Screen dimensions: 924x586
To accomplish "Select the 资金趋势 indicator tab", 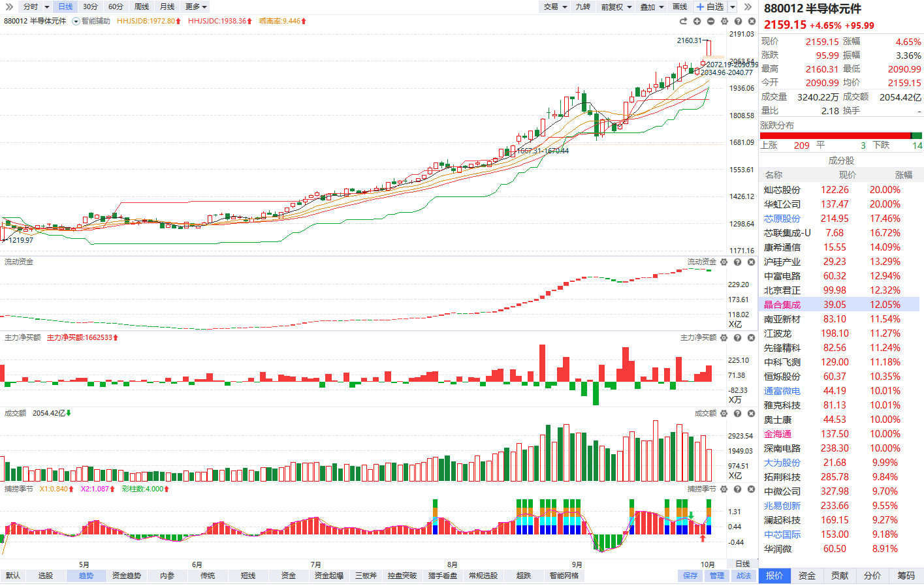I will (x=127, y=576).
